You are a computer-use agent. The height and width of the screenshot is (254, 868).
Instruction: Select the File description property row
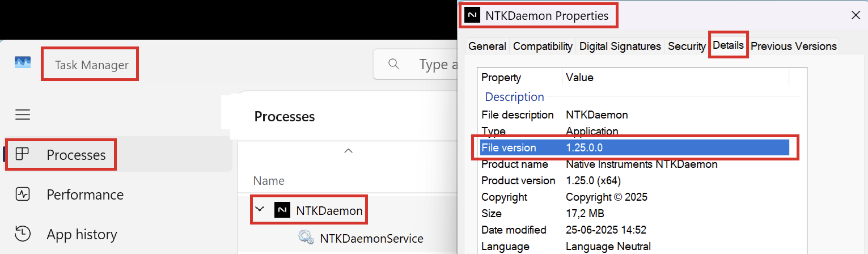click(x=634, y=115)
